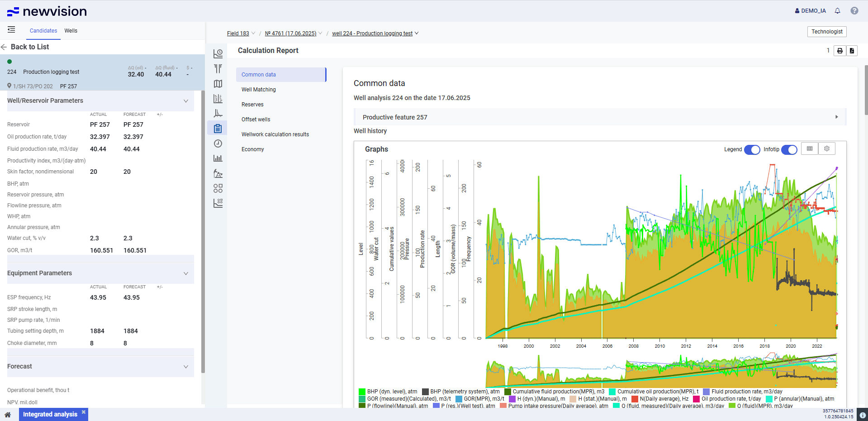
Task: Expand the Productive feature 257 row
Action: pos(836,117)
